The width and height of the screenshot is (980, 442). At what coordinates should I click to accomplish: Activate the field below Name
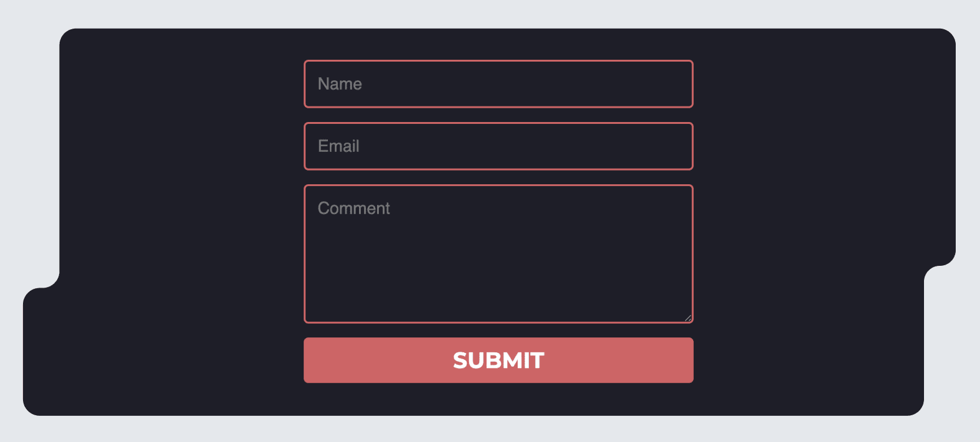pyautogui.click(x=498, y=146)
